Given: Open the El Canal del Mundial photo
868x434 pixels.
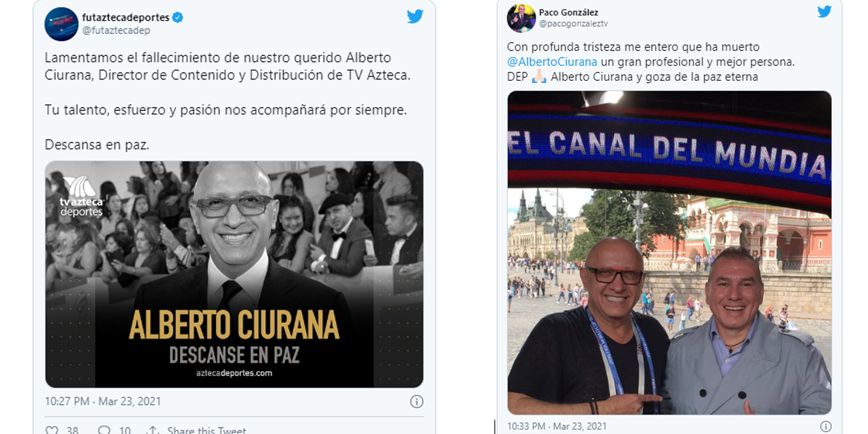Looking at the screenshot, I should 669,253.
